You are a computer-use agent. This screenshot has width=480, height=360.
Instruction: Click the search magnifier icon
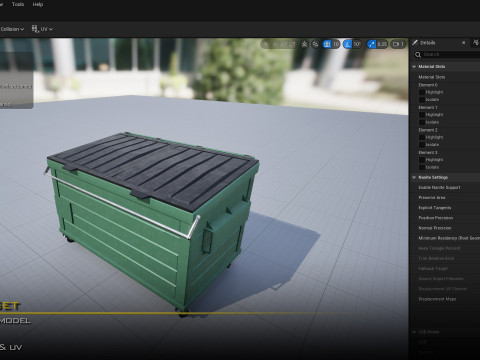[418, 55]
